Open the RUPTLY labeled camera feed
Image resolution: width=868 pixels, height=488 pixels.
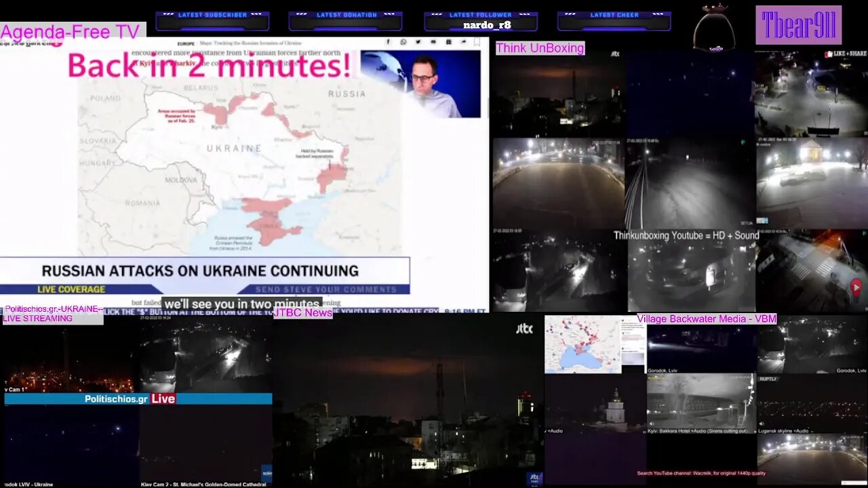coord(812,403)
